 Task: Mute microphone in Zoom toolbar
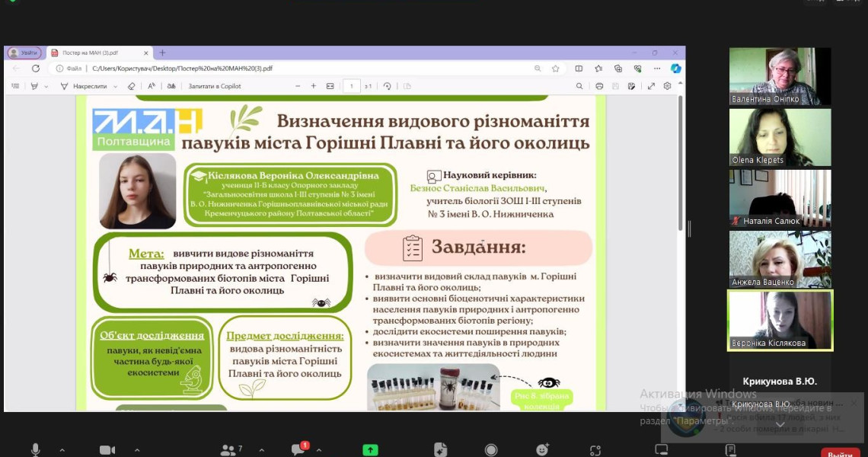(36, 450)
